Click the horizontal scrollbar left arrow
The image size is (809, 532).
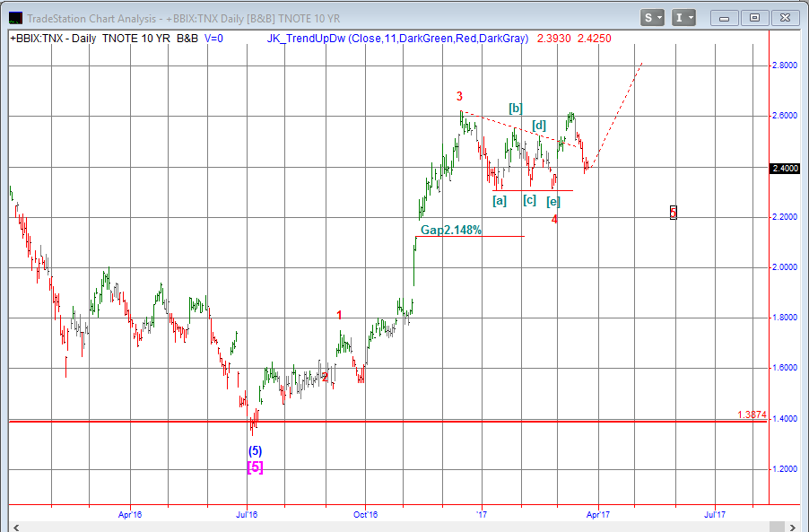point(16,527)
